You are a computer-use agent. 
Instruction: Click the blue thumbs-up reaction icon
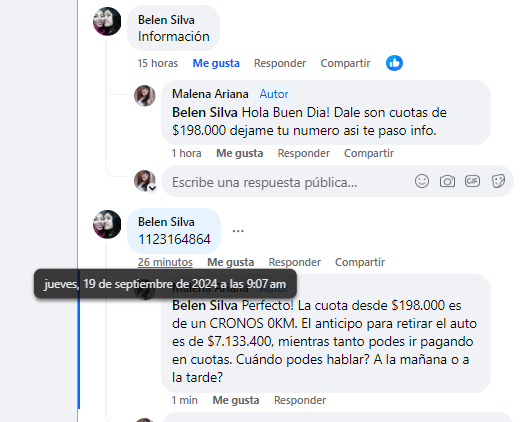coord(394,63)
